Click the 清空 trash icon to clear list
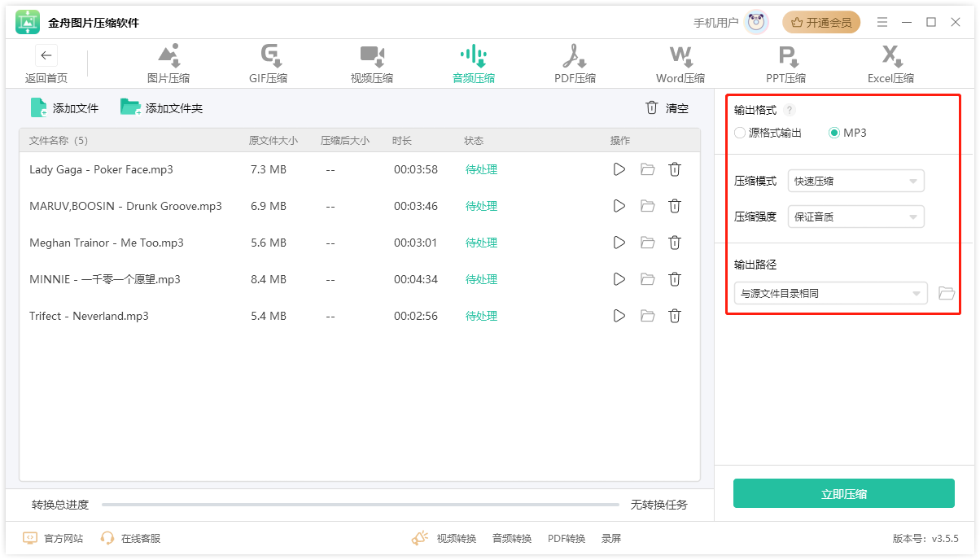 (x=652, y=107)
